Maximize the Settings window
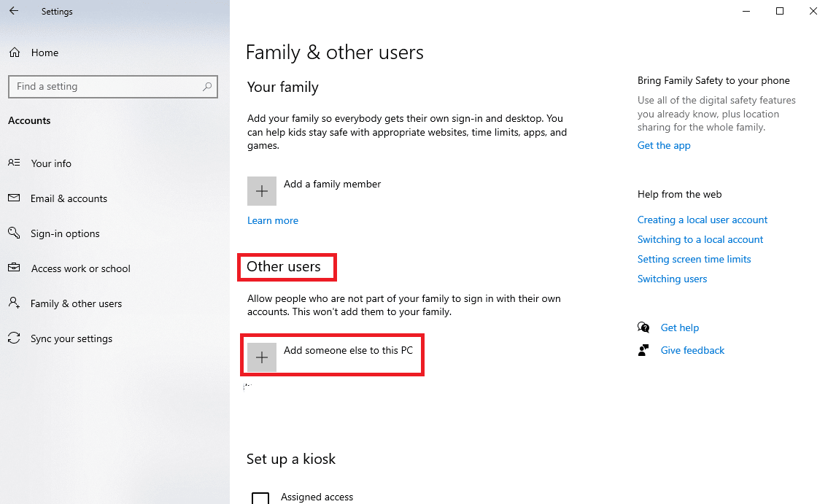This screenshot has width=828, height=504. pos(779,11)
